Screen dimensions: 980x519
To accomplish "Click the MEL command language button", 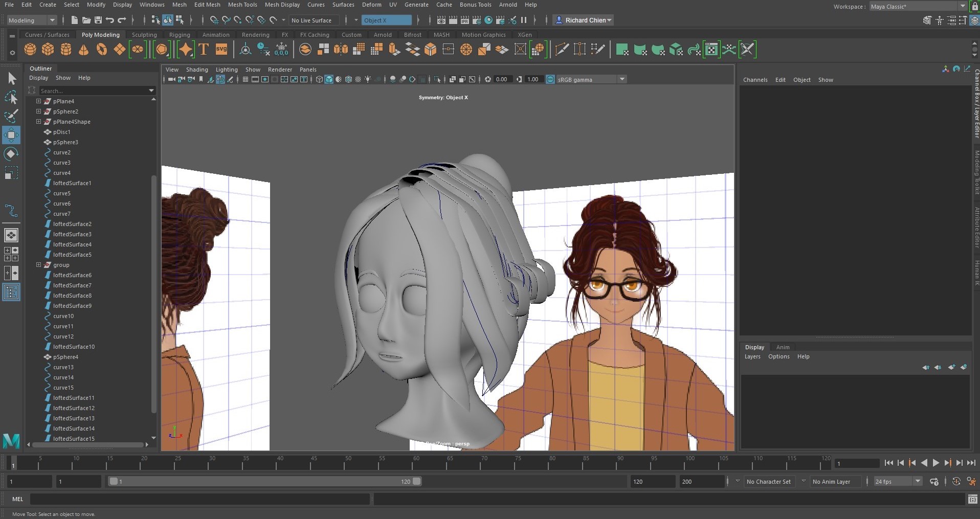I will pos(18,499).
